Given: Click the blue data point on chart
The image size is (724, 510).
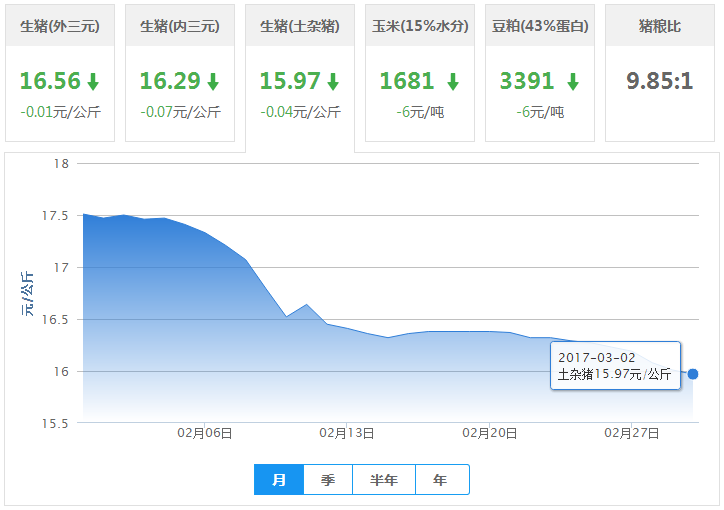Looking at the screenshot, I should (693, 374).
